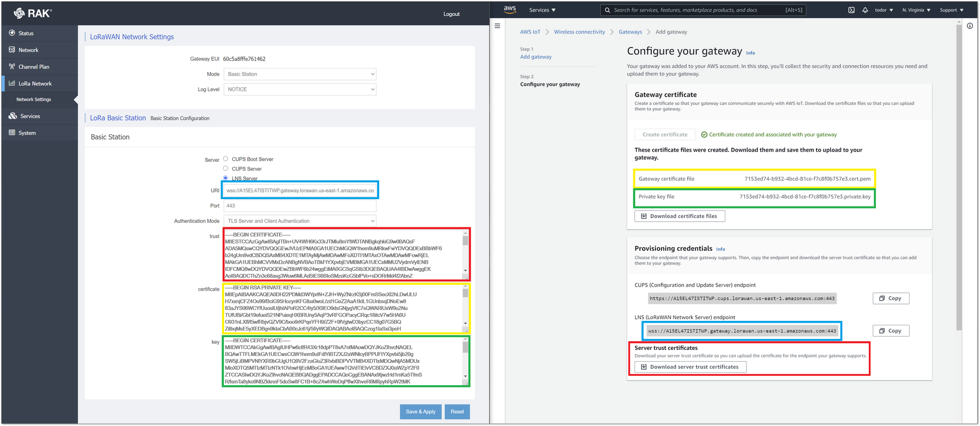Viewport: 980px width, 426px height.
Task: Open Services via its sidebar icon
Action: (x=13, y=116)
